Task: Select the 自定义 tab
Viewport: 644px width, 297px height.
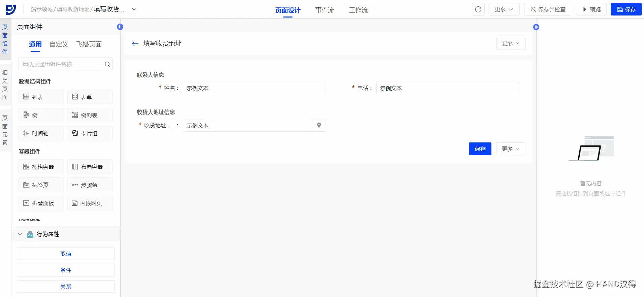Action: coord(59,44)
